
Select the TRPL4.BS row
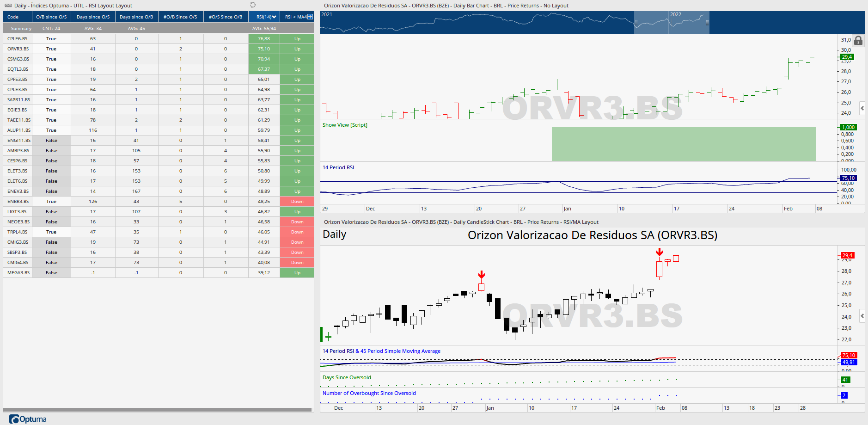159,232
